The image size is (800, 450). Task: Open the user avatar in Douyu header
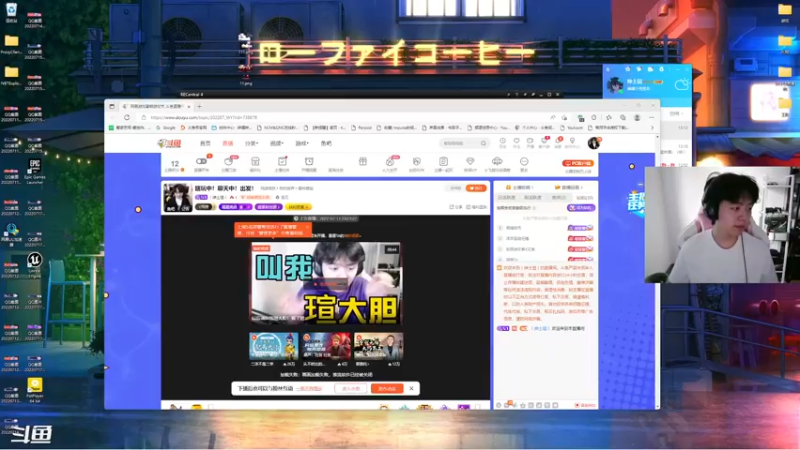[593, 143]
